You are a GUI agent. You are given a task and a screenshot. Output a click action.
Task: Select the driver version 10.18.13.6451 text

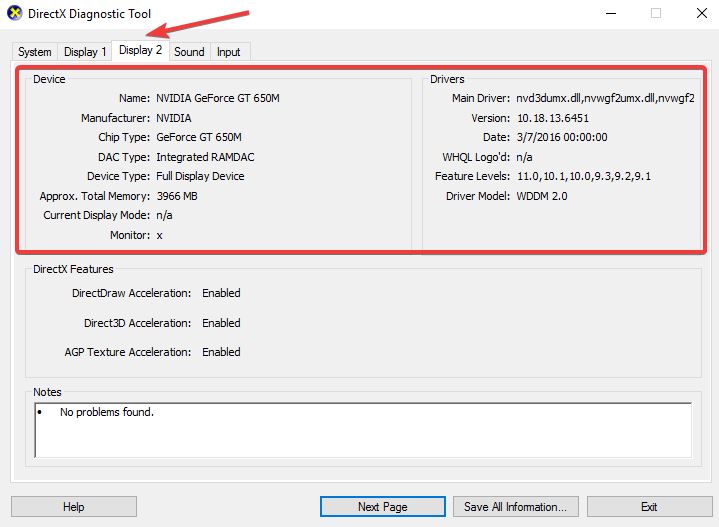pos(552,118)
